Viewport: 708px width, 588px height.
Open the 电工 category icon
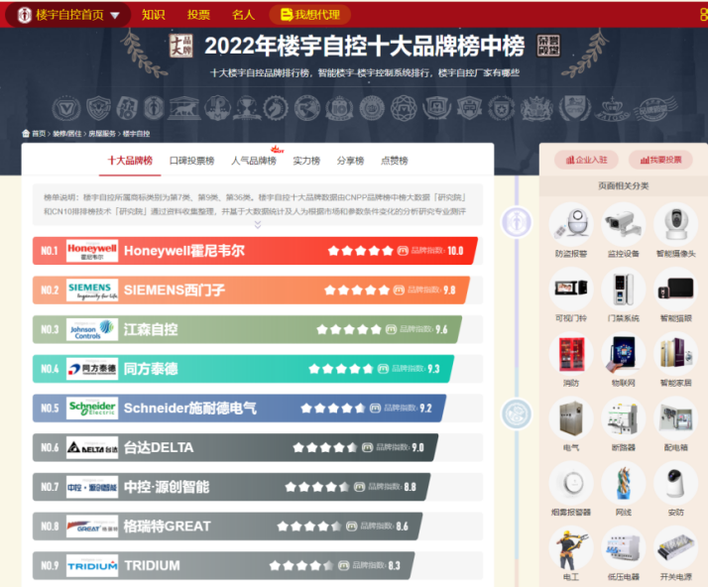point(571,547)
